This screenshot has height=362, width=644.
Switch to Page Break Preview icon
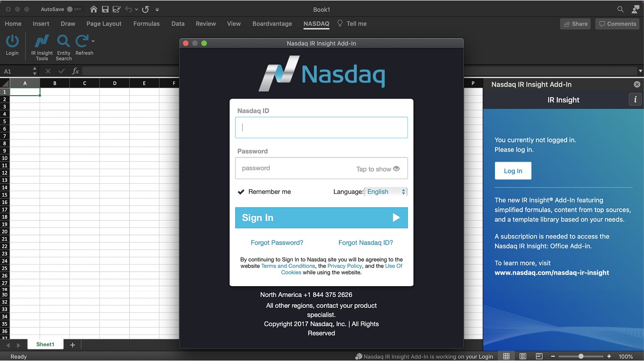[539, 356]
